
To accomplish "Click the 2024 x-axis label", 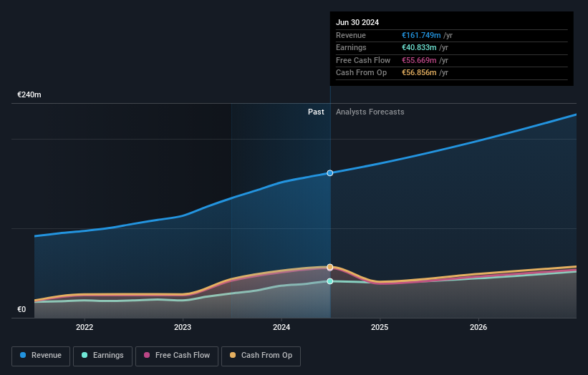I will tap(281, 328).
